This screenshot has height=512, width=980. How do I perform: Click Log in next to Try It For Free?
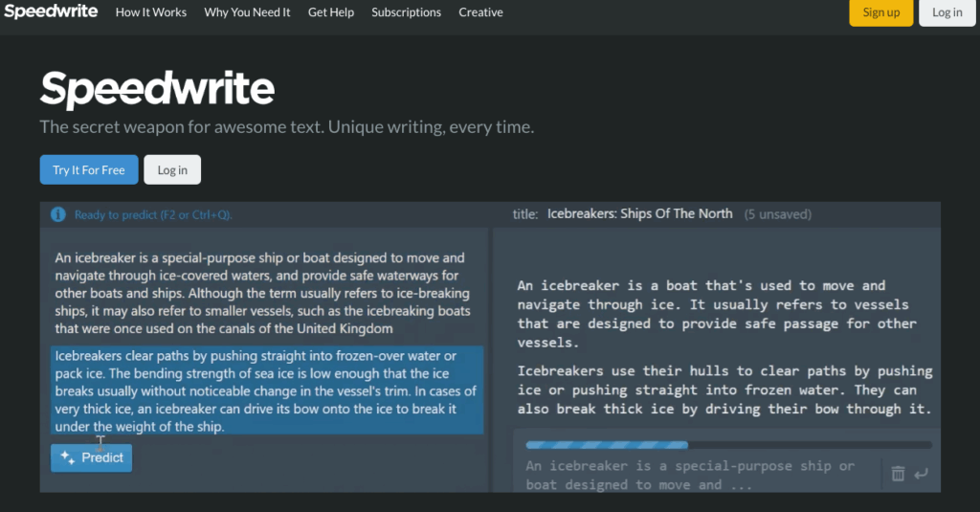[x=172, y=169]
